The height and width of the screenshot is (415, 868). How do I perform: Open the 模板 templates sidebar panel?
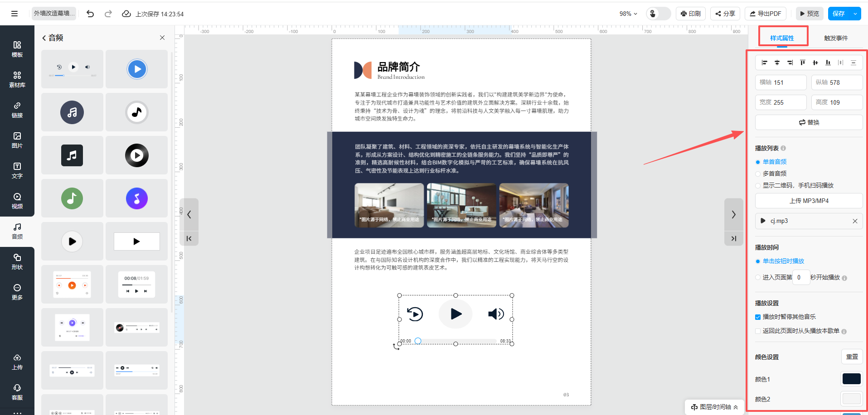pos(17,49)
